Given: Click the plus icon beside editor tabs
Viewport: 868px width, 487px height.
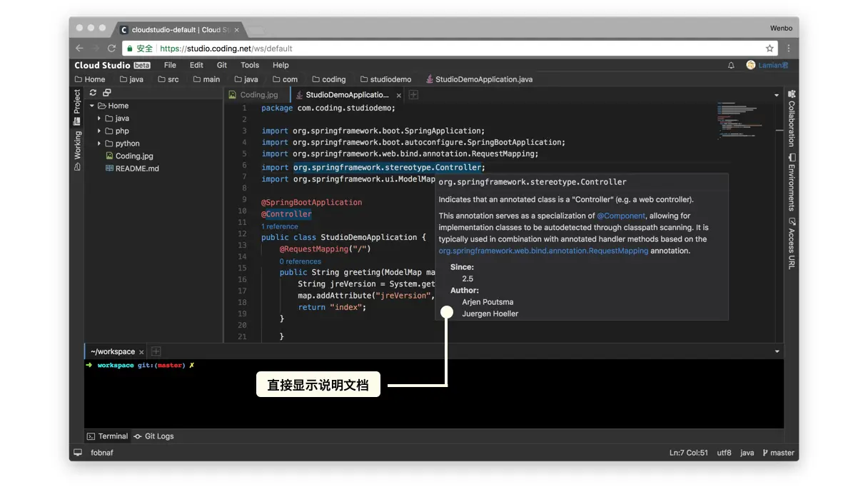Looking at the screenshot, I should coord(413,94).
